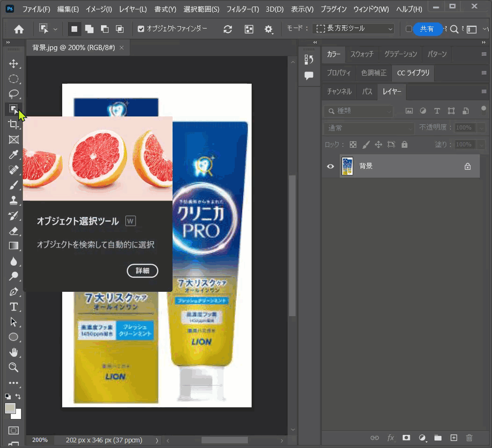This screenshot has height=448, width=492.
Task: Select the Move tool
Action: tap(14, 64)
